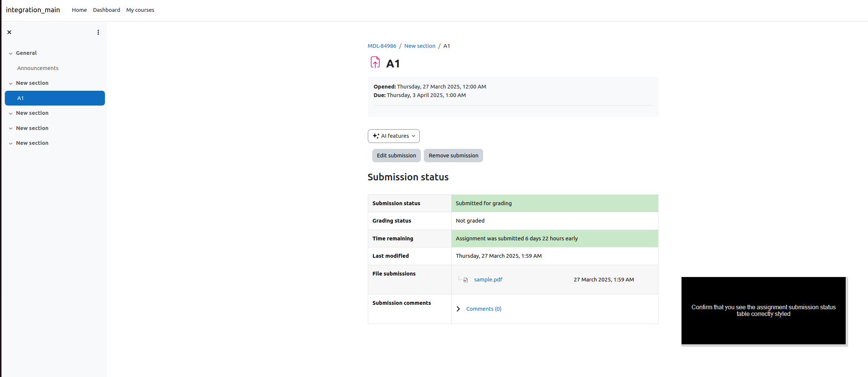Viewport: 868px width, 377px height.
Task: Click the 'Grading status' row label
Action: (x=392, y=221)
